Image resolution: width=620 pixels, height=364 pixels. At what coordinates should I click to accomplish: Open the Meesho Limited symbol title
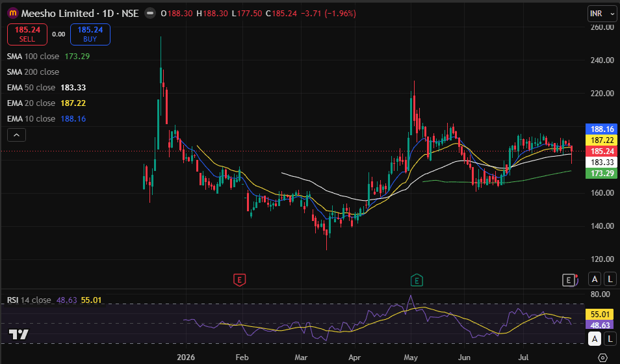[x=80, y=14]
